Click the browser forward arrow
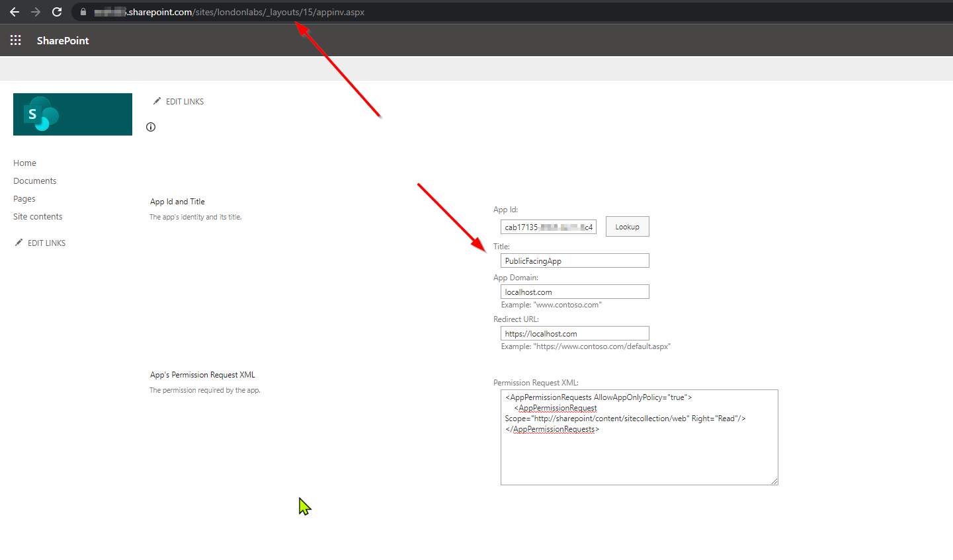This screenshot has width=953, height=560. click(36, 12)
